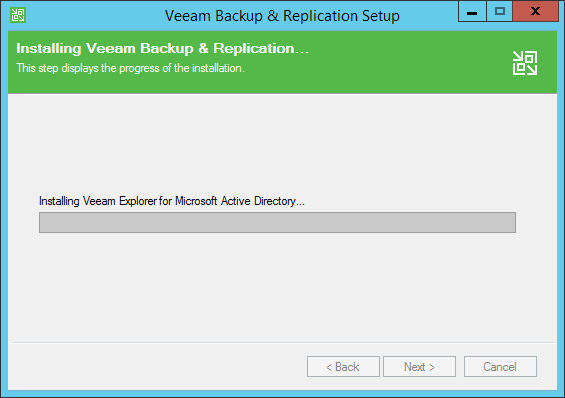Click the 'Veeam Backup & Replication Setup' title
Image resolution: width=565 pixels, height=398 pixels.
click(x=282, y=16)
